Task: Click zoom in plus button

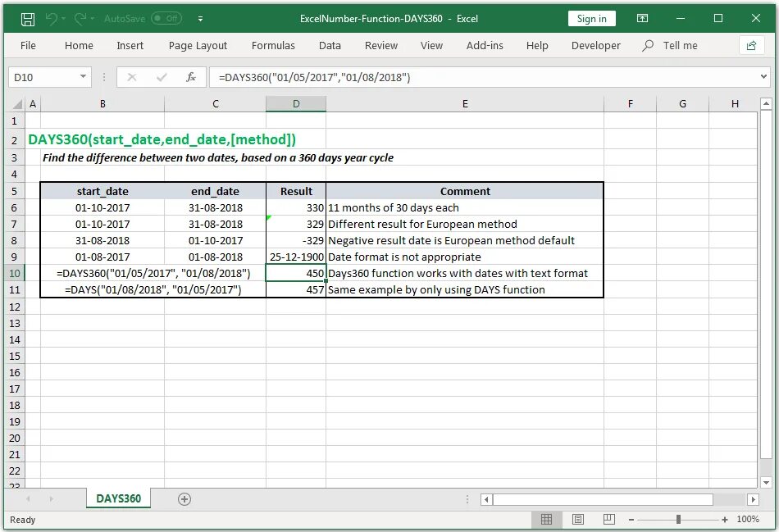Action: pos(725,520)
